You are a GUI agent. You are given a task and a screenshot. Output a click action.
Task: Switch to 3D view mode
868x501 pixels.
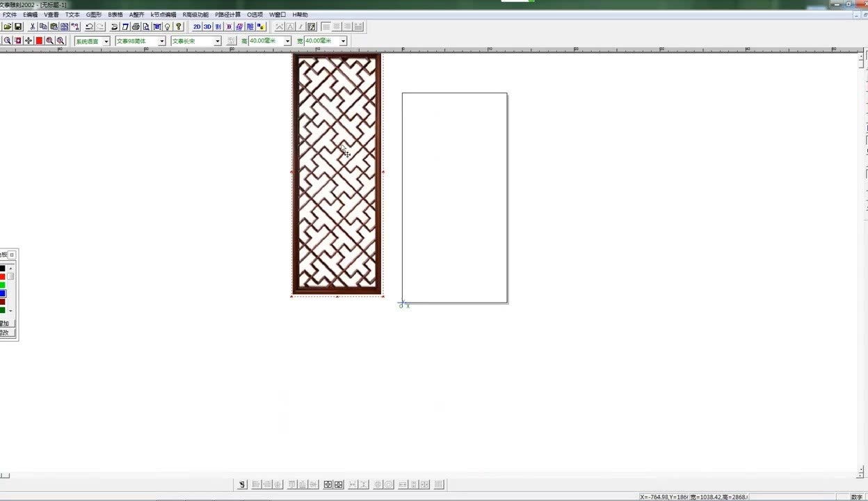pos(207,26)
